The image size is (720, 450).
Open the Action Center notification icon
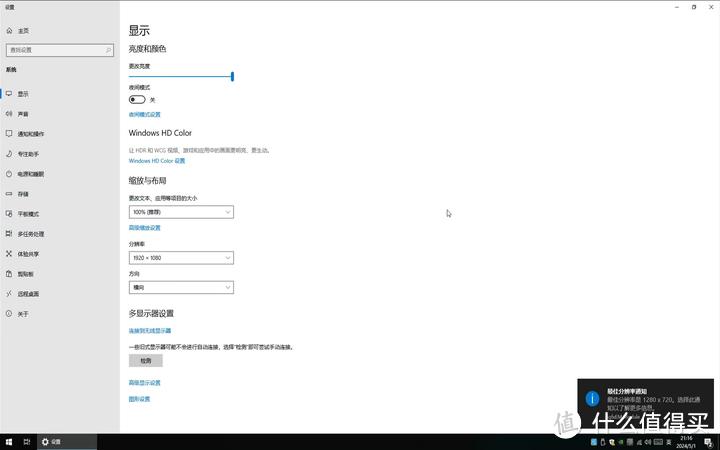tap(708, 441)
